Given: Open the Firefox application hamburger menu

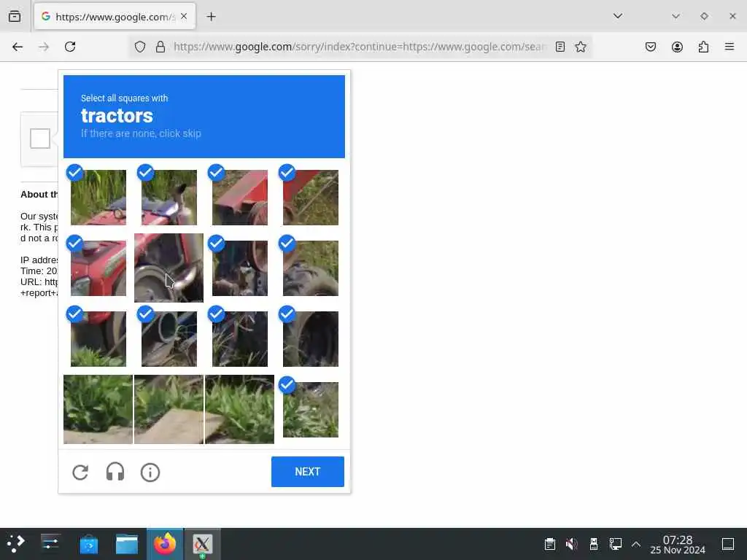Looking at the screenshot, I should [729, 47].
